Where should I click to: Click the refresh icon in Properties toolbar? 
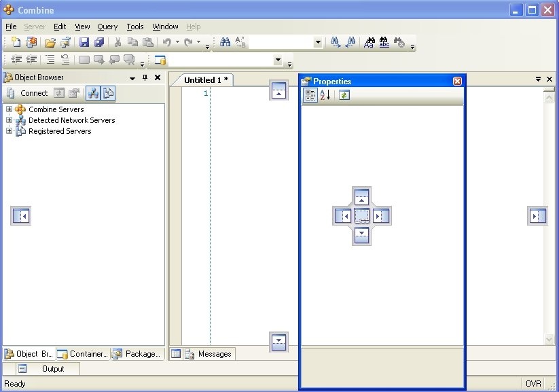344,95
